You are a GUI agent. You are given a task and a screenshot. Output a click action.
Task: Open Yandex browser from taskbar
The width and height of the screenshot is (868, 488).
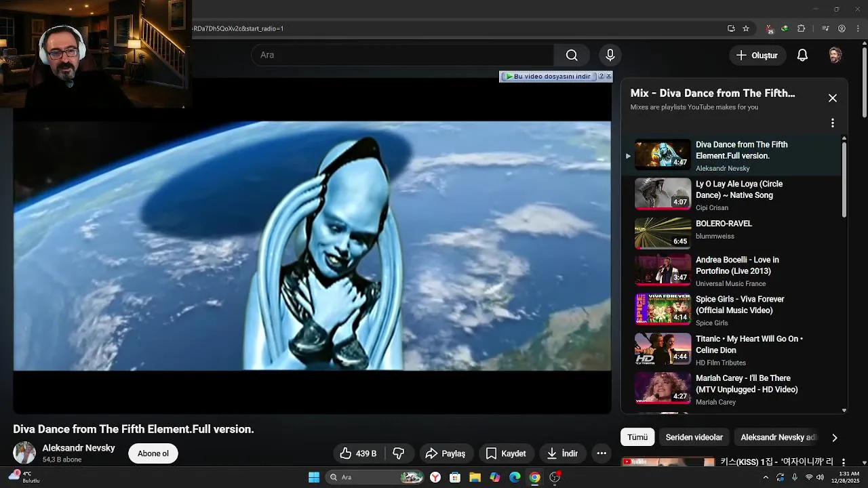435,477
